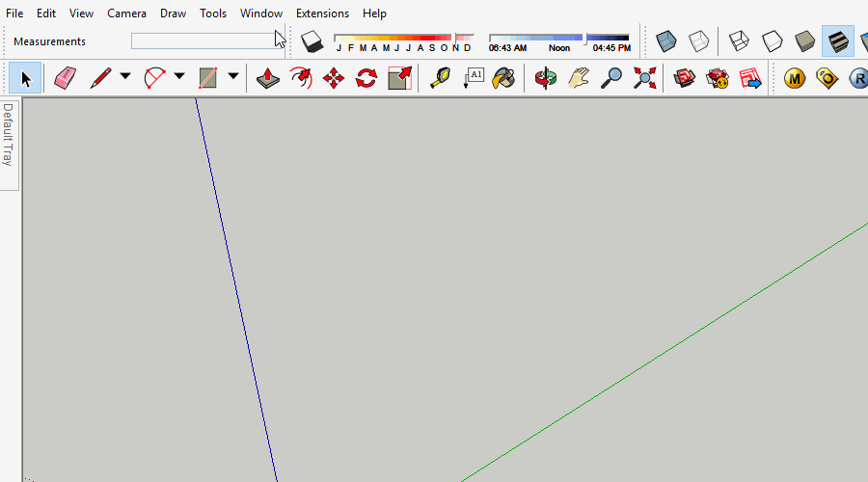
Task: Switch to Wireframe style
Action: tap(739, 41)
